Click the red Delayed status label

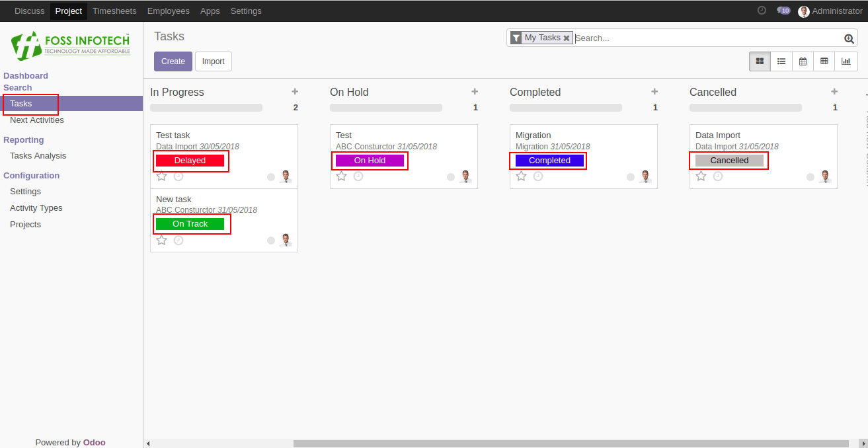(190, 161)
